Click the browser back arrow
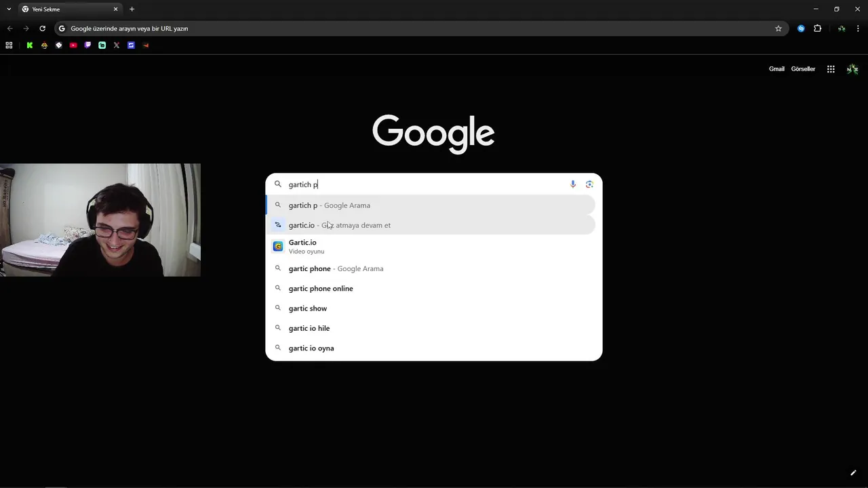The image size is (868, 488). (x=9, y=28)
